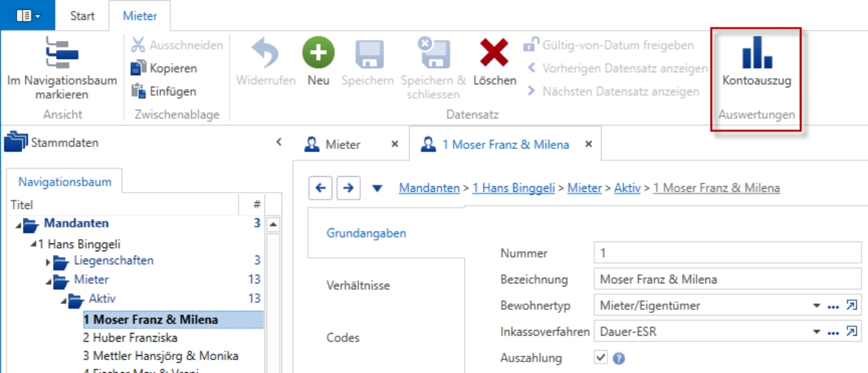Click the # column header
Screen dimensions: 868x373
[x=256, y=205]
